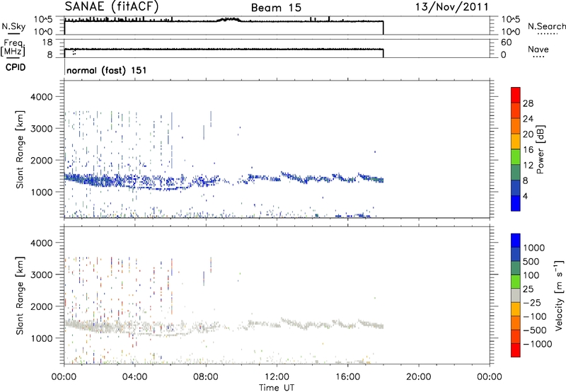Click the "20" label on the Power colorbar
Screen dimensions: 566x392
pyautogui.click(x=528, y=134)
